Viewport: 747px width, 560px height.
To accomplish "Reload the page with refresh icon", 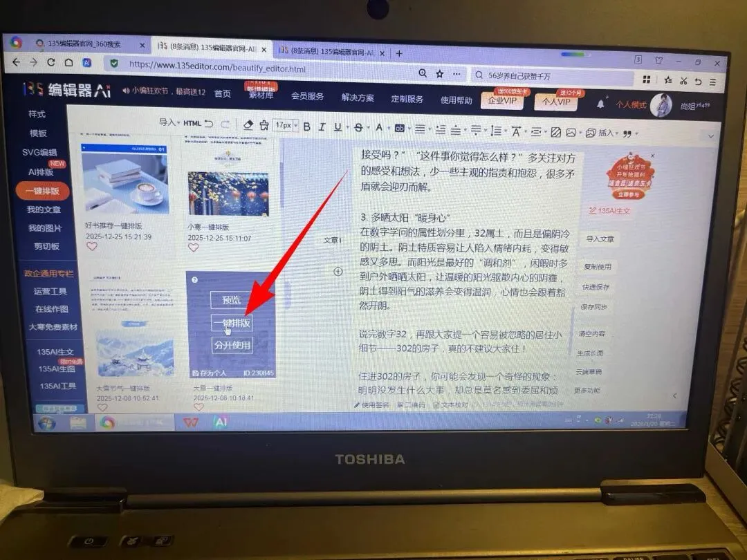I will (51, 62).
